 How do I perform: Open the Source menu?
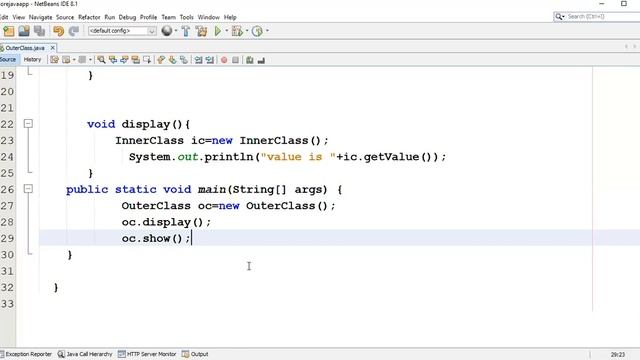pos(65,17)
